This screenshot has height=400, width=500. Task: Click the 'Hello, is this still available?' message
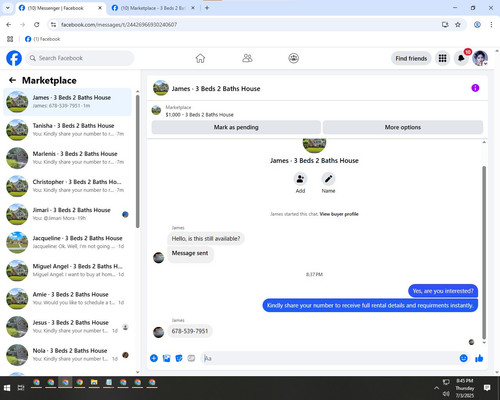(206, 239)
